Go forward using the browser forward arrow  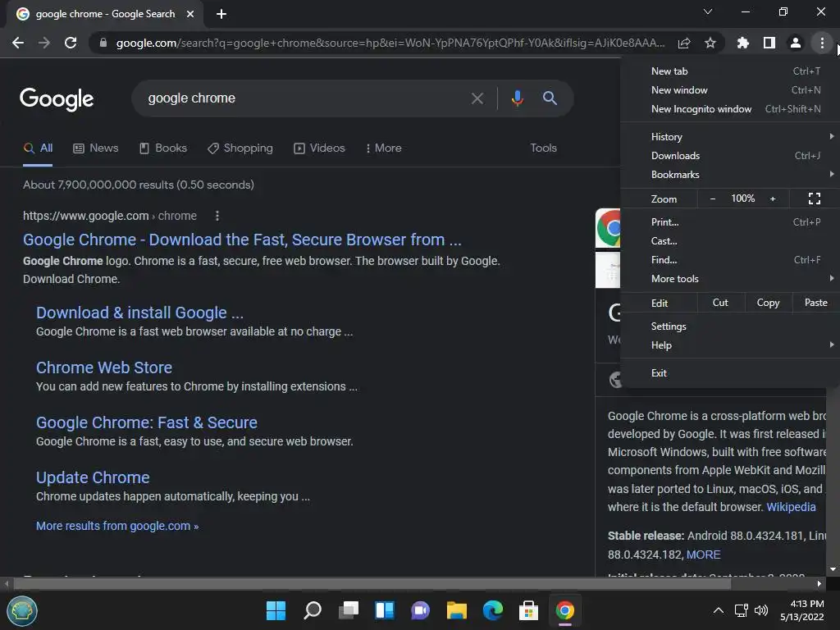[44, 43]
